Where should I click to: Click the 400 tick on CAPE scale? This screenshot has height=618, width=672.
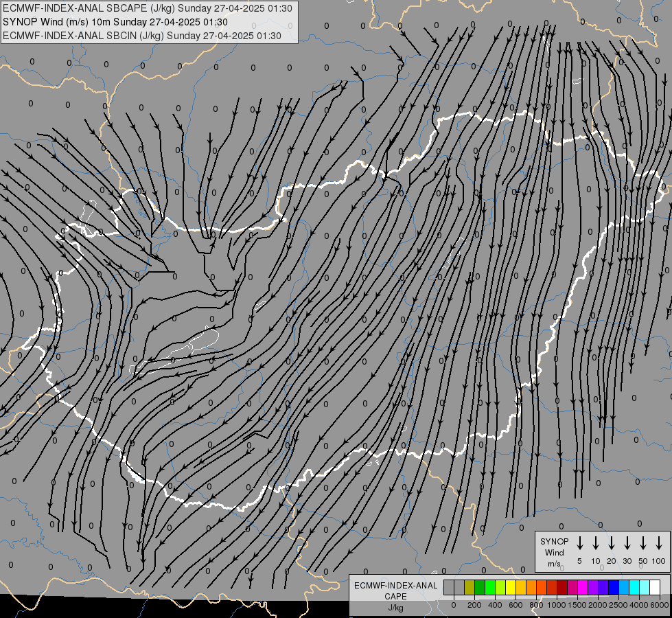coord(495,605)
